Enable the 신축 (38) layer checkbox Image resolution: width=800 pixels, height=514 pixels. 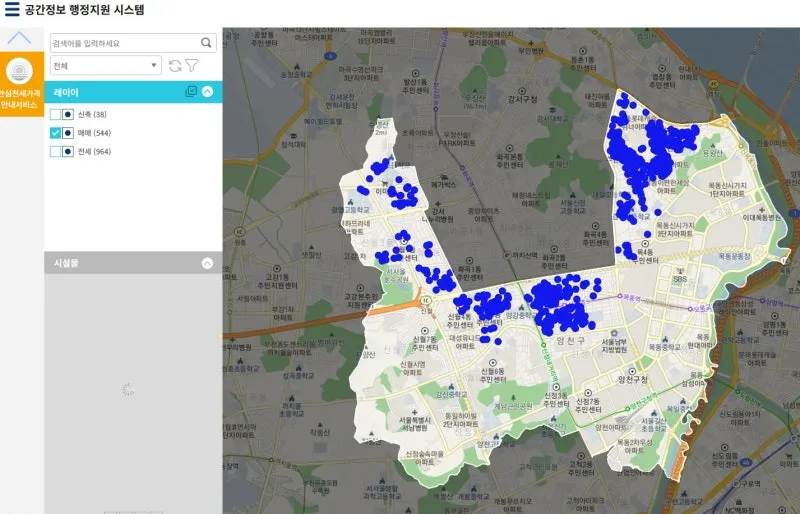(56, 115)
